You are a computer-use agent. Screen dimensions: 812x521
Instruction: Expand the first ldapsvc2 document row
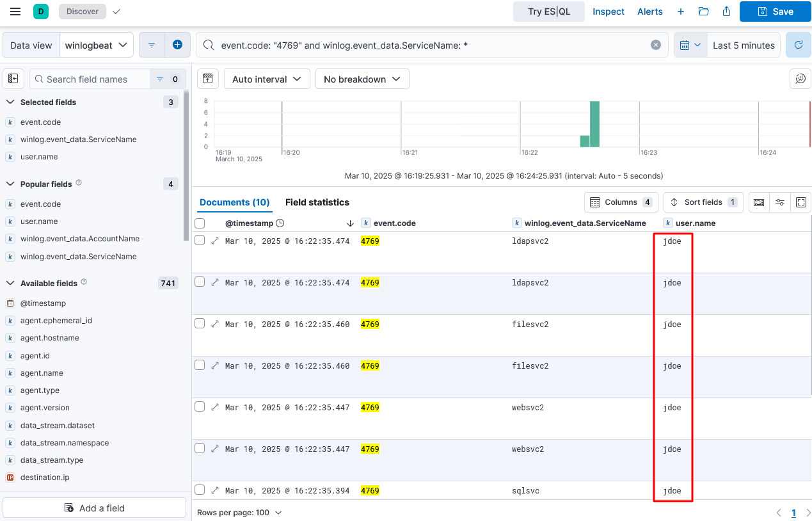click(x=215, y=241)
